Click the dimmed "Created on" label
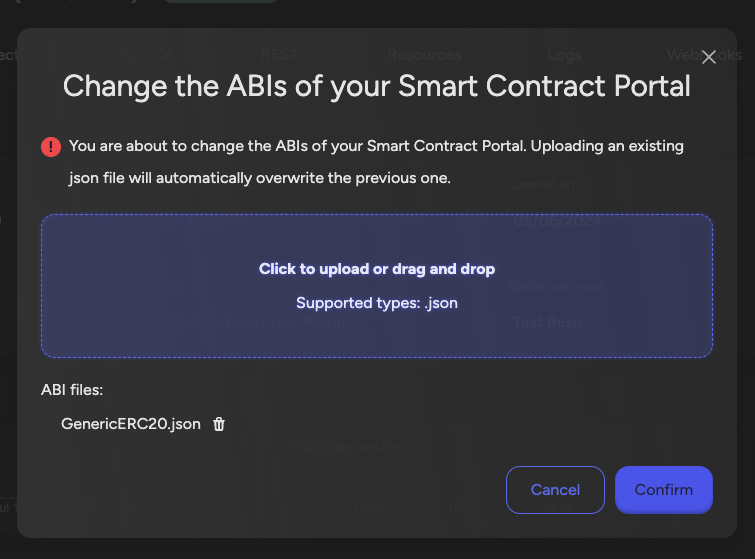Viewport: 755px width, 559px height. [x=541, y=185]
